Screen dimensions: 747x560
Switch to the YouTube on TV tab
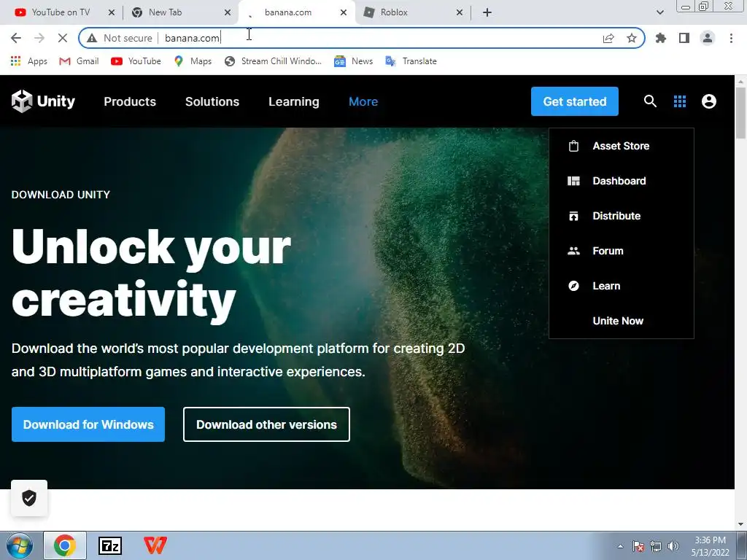tap(61, 12)
